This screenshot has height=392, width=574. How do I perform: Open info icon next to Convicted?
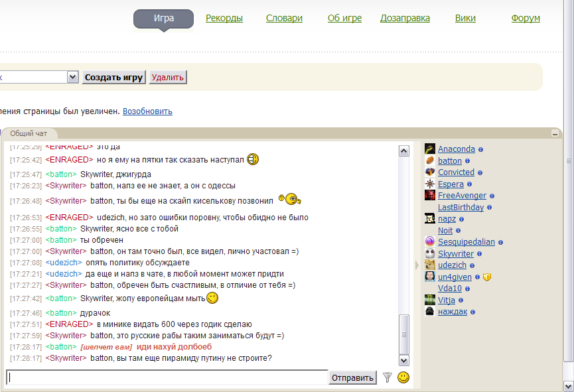click(x=480, y=172)
